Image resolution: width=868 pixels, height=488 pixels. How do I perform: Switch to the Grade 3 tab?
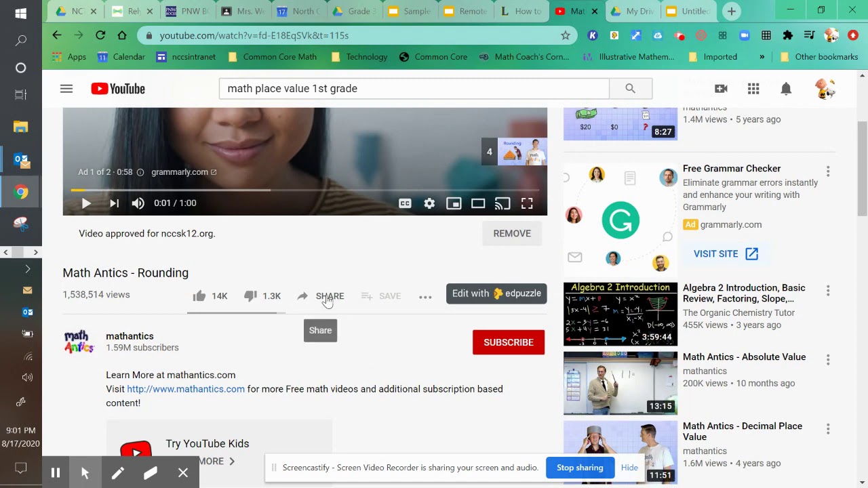[355, 12]
